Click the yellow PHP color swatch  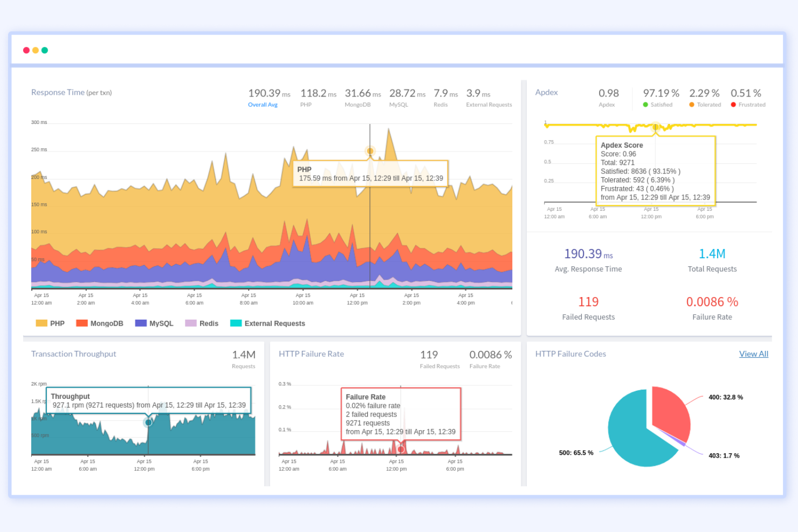click(x=42, y=323)
